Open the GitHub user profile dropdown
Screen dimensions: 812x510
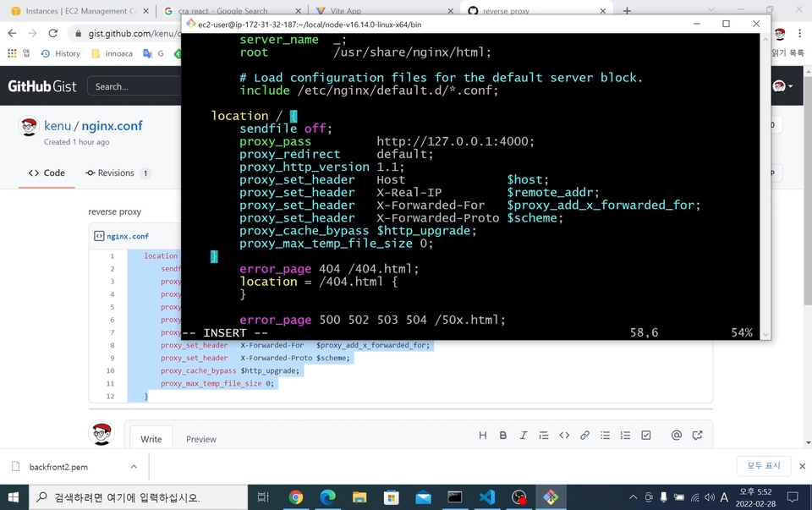click(x=782, y=86)
